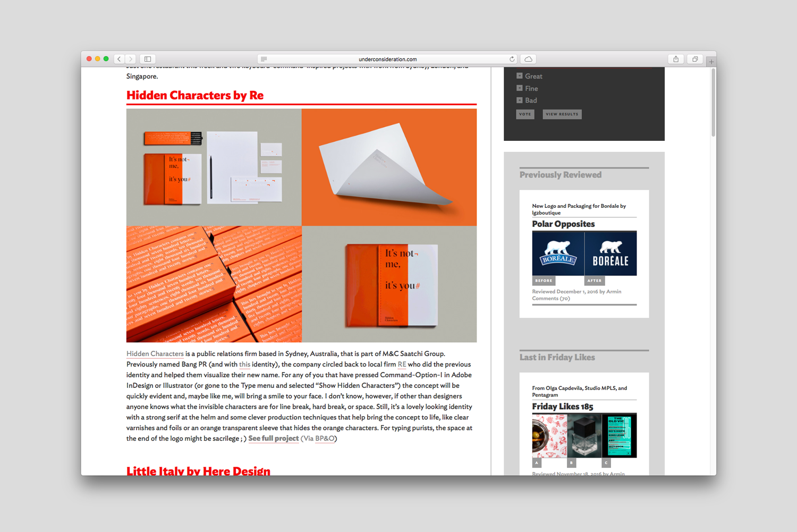Click the Share icon in toolbar

pyautogui.click(x=676, y=59)
